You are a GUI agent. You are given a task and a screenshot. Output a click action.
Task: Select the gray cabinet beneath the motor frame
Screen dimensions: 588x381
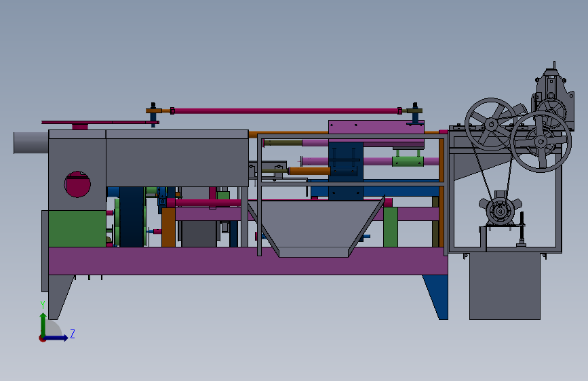pos(505,287)
